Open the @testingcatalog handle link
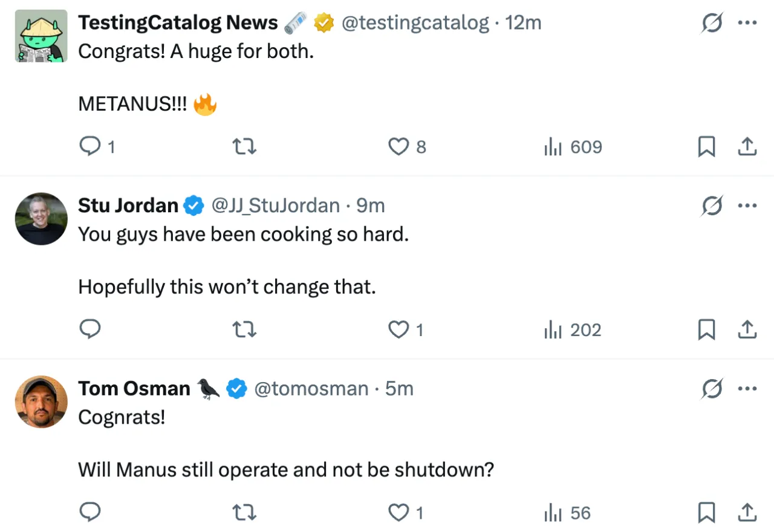The width and height of the screenshot is (774, 532). 415,23
